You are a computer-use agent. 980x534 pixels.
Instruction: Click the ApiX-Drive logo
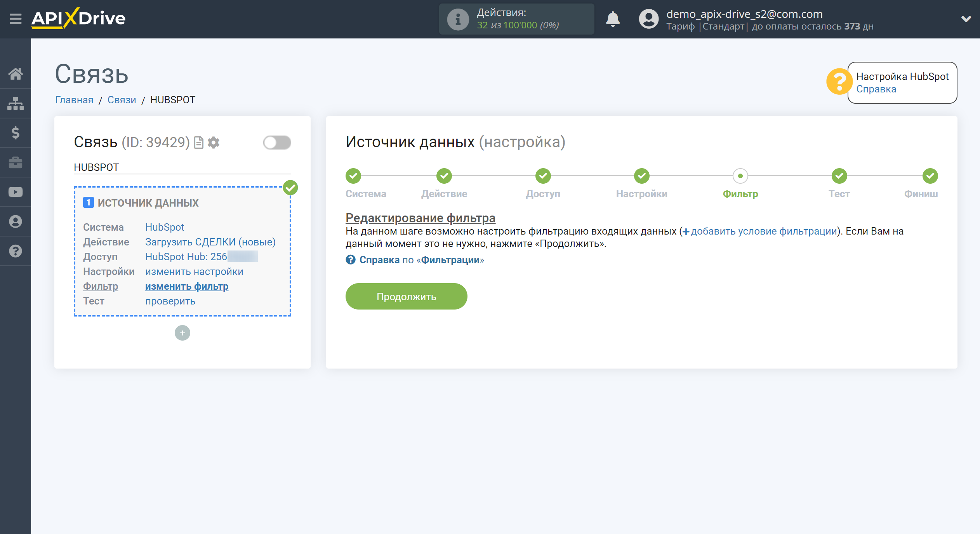(78, 18)
